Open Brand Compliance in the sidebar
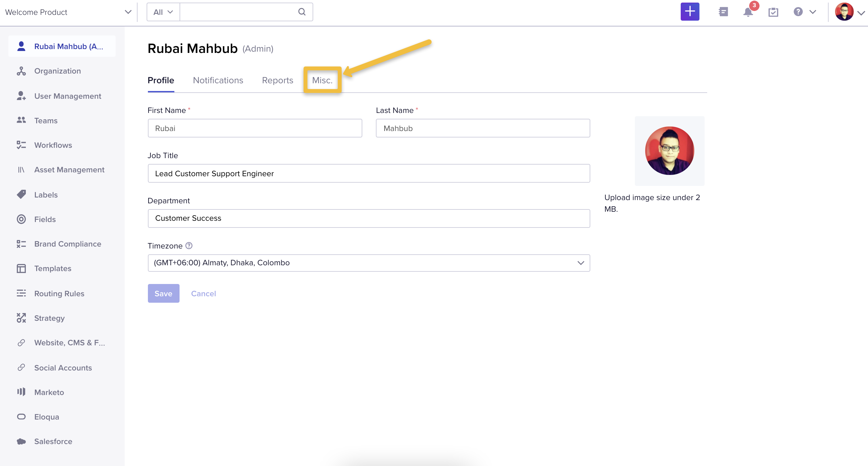This screenshot has width=868, height=466. (67, 244)
